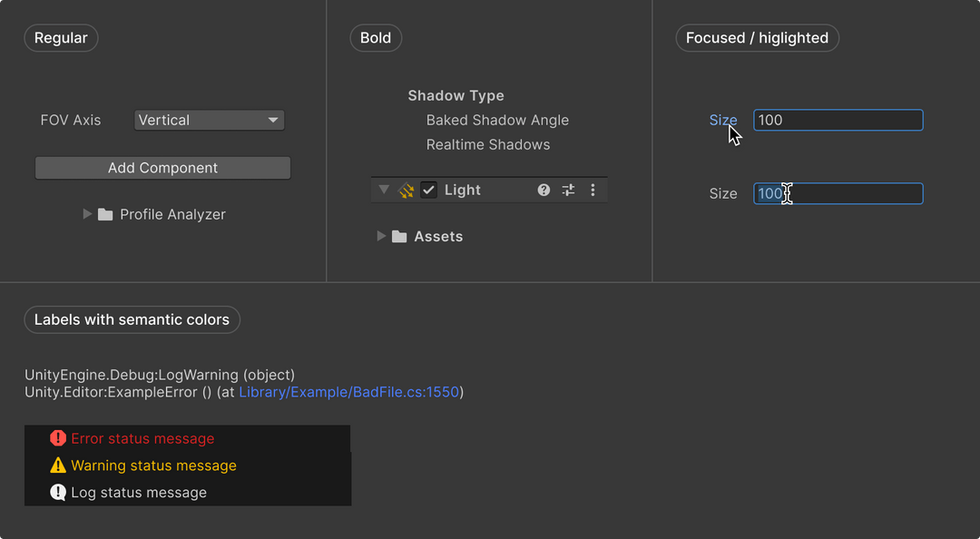
Task: Click the yellow warning triangle icon
Action: [58, 465]
